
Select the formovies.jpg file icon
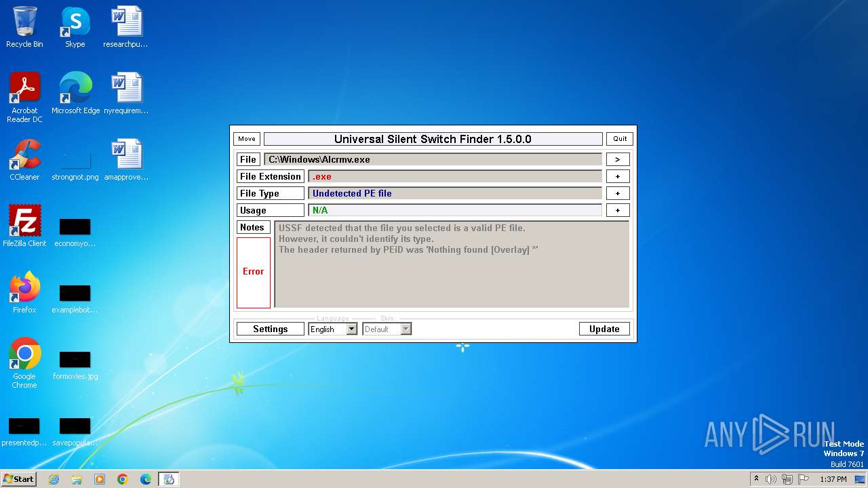pyautogui.click(x=75, y=365)
